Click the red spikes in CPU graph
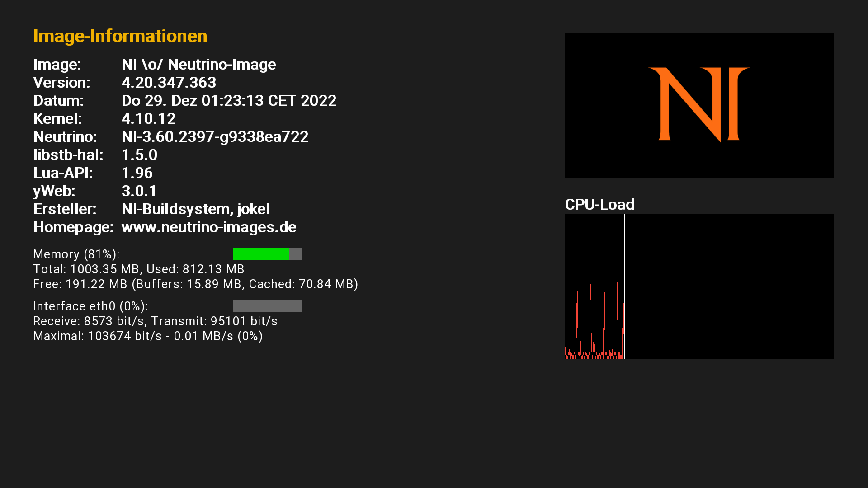The height and width of the screenshot is (488, 868). [594, 319]
